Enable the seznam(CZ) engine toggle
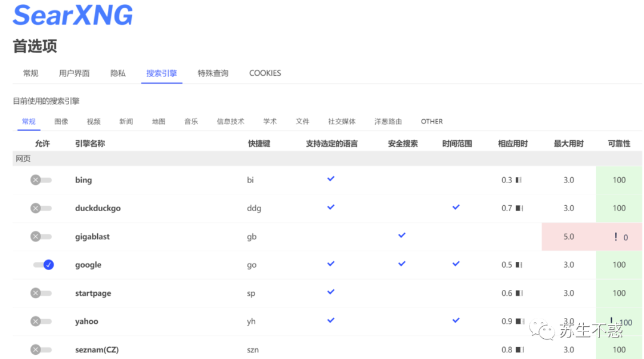This screenshot has width=644, height=359. (x=41, y=350)
